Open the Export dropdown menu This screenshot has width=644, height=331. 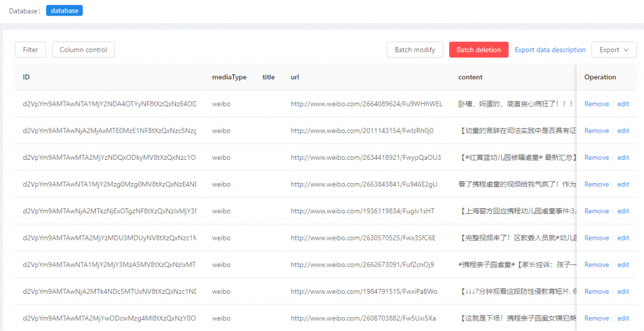[614, 50]
